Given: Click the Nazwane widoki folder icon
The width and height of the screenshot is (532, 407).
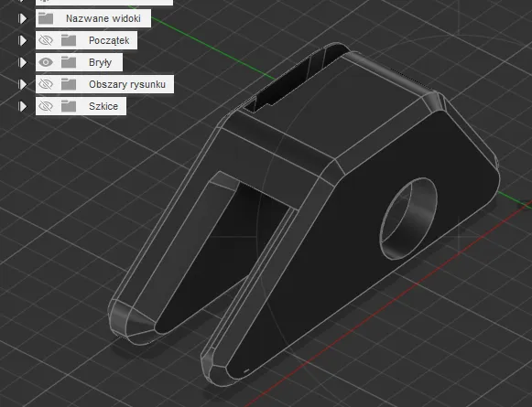Looking at the screenshot, I should coord(46,18).
